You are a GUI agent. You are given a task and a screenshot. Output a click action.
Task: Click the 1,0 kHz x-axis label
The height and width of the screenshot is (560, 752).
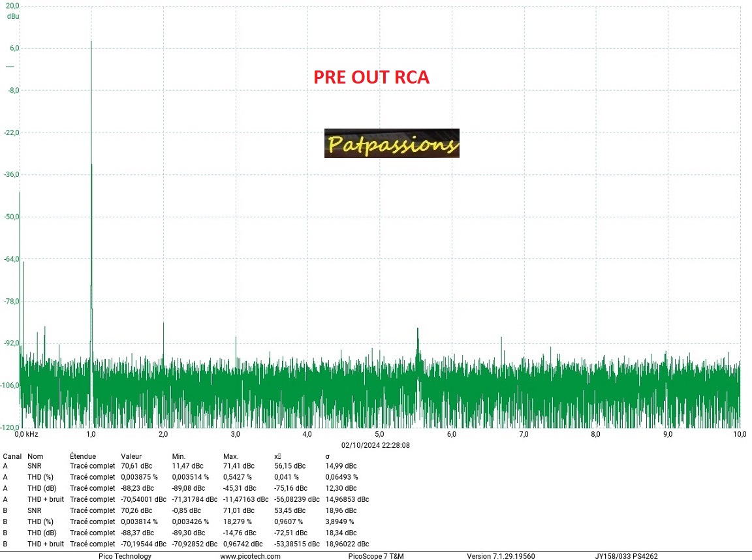click(91, 434)
